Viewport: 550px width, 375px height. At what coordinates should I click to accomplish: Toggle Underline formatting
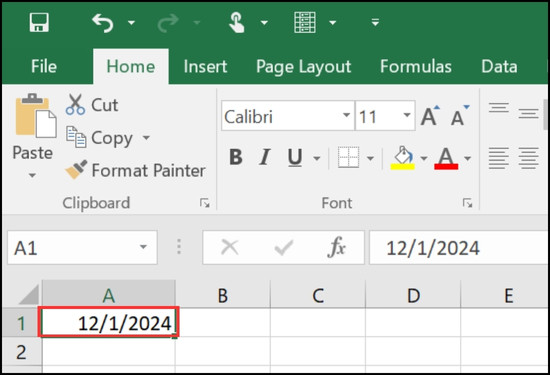click(295, 158)
